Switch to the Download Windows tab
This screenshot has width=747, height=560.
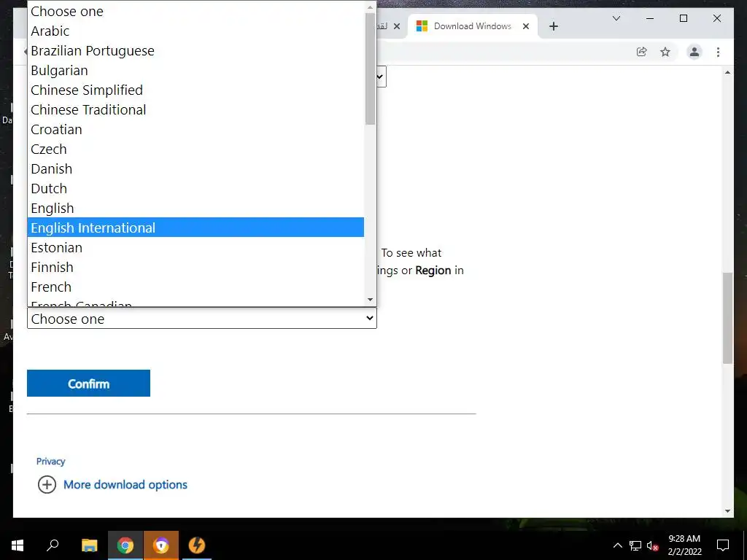[x=472, y=26]
